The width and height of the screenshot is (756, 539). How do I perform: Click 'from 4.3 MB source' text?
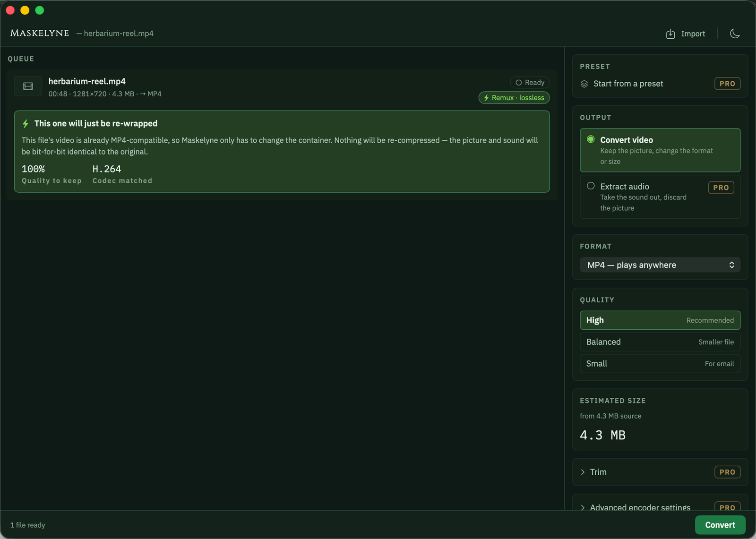coord(610,416)
